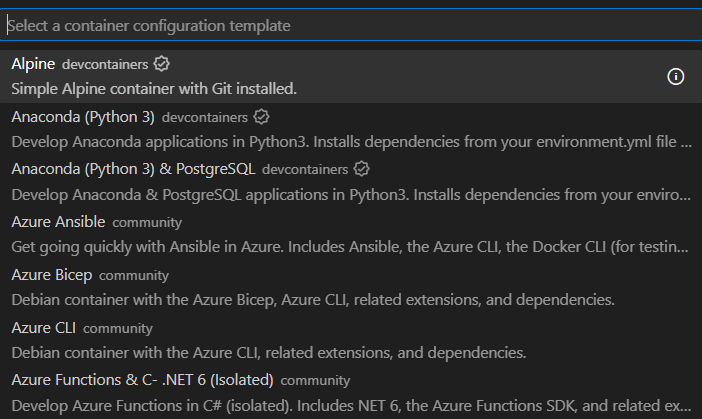Viewport: 702px width, 419px height.
Task: Select the Azure CLI template
Action: click(x=351, y=340)
